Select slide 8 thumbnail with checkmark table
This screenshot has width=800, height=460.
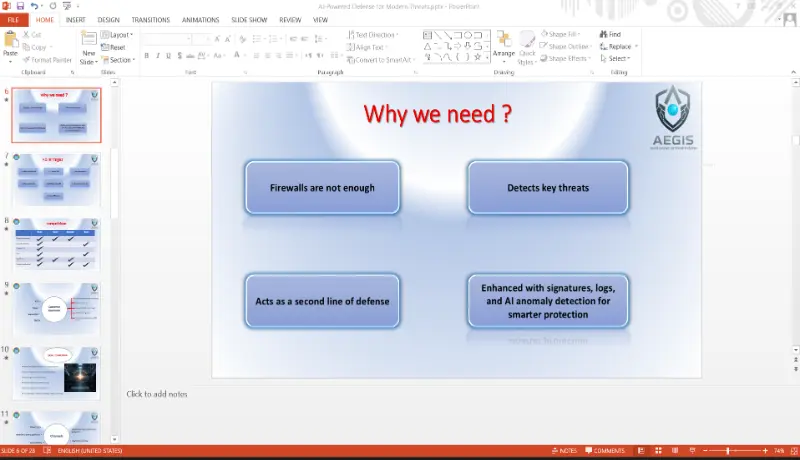click(x=56, y=244)
